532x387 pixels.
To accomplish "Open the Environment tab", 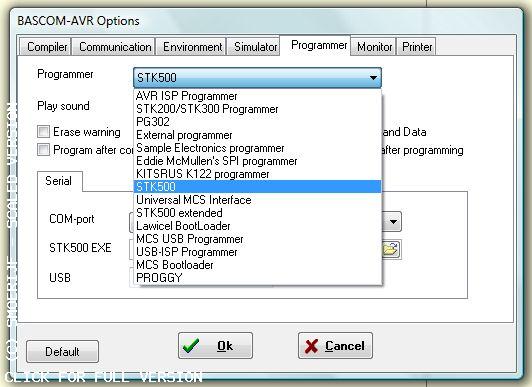I will (192, 47).
